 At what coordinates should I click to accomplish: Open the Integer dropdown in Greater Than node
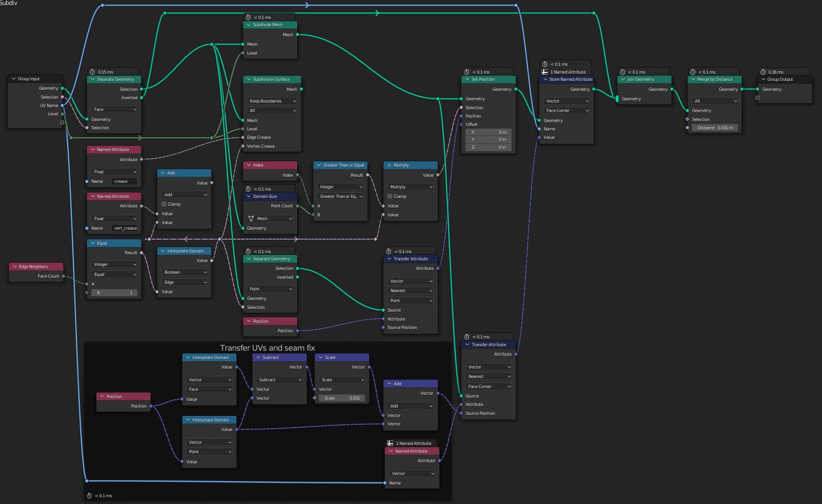(340, 187)
